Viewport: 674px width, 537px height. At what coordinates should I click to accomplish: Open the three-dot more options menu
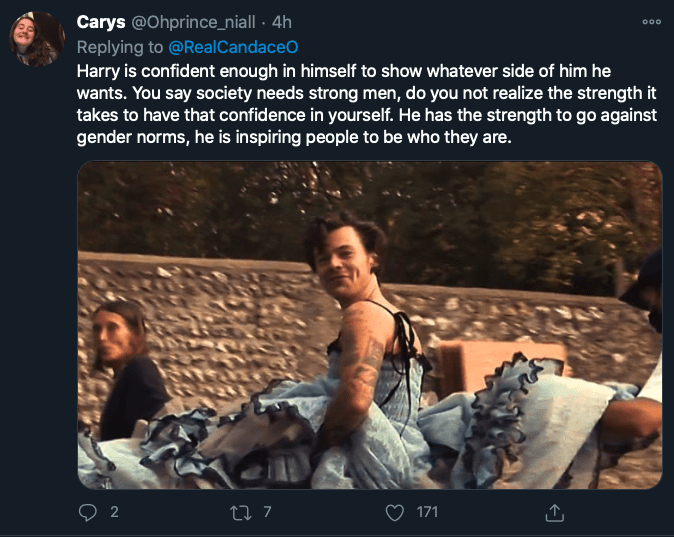[x=651, y=22]
